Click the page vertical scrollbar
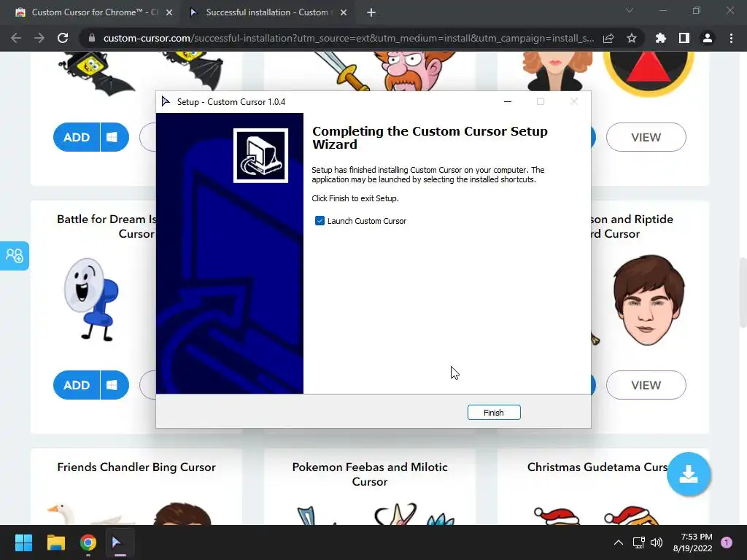This screenshot has width=747, height=560. (743, 292)
